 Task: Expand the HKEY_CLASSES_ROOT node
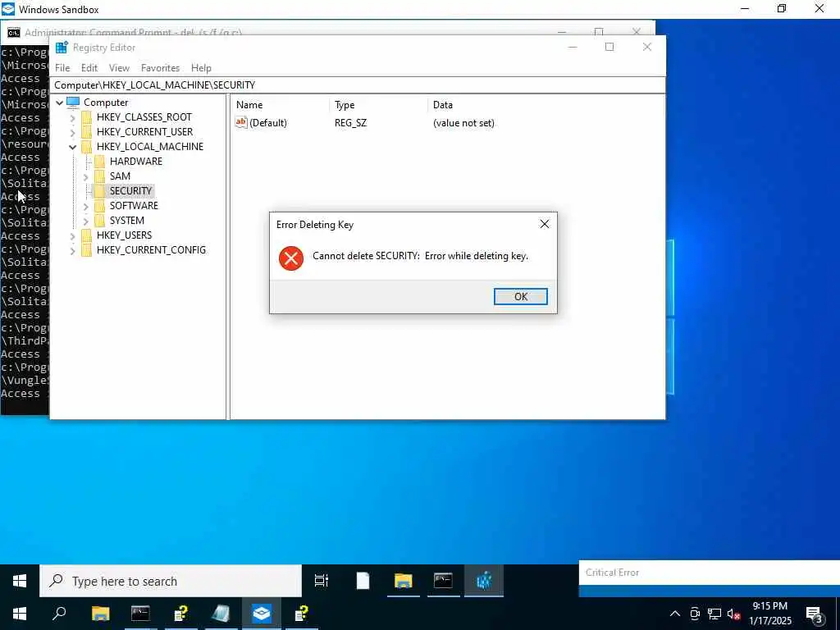[x=72, y=117]
